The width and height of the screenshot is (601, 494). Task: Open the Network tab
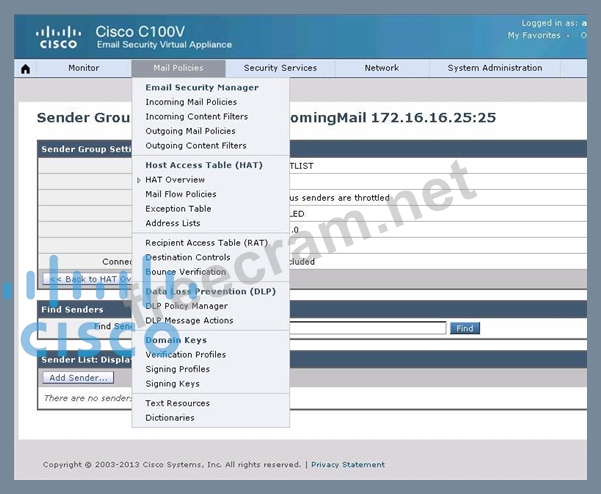point(381,69)
